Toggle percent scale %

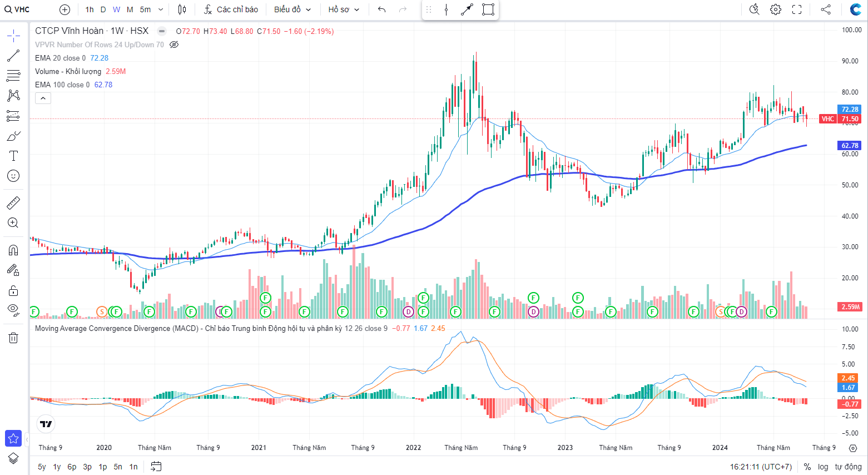pyautogui.click(x=807, y=467)
